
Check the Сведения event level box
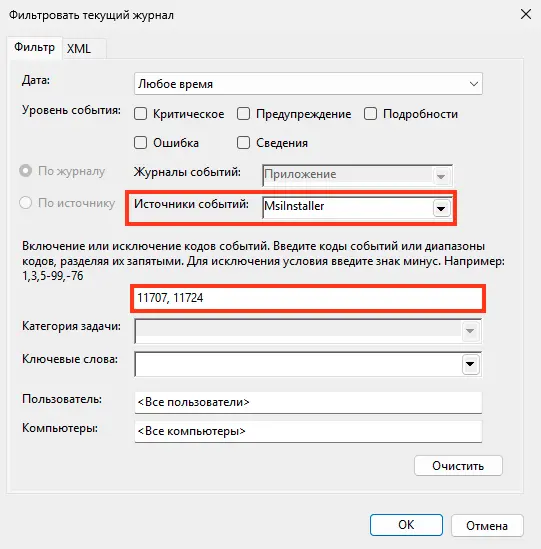pyautogui.click(x=243, y=143)
